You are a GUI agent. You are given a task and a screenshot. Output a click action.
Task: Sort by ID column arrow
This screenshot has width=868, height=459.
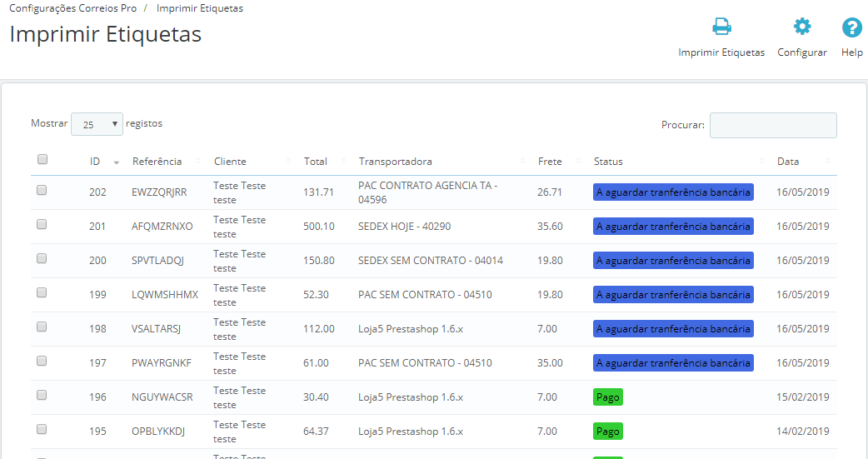[x=117, y=162]
